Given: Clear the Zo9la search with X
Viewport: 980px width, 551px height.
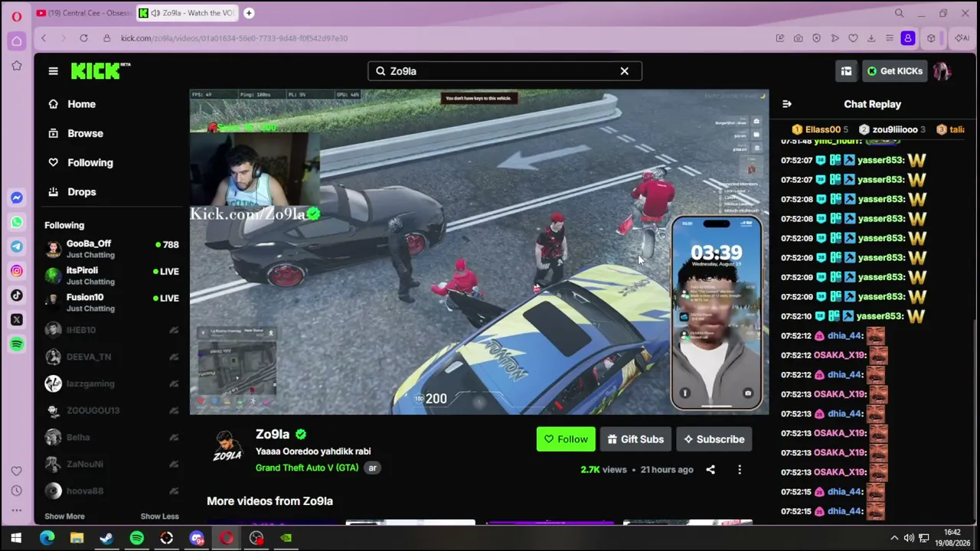Looking at the screenshot, I should [624, 71].
